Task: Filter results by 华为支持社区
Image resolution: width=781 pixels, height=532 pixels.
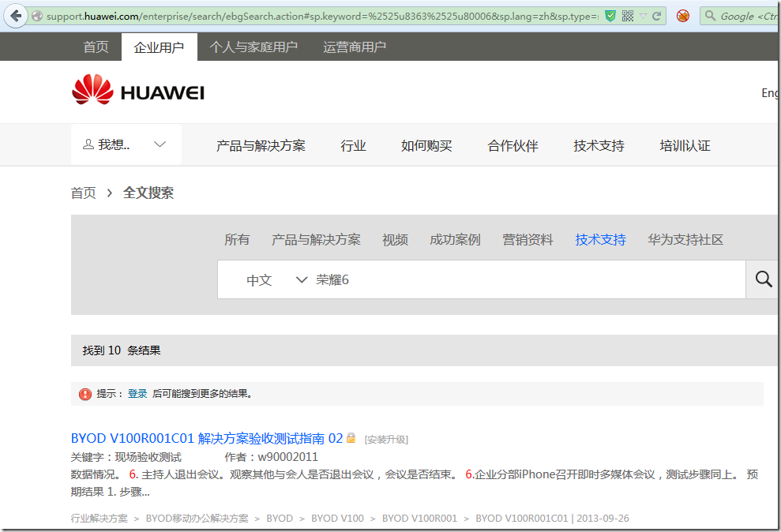Action: [685, 240]
